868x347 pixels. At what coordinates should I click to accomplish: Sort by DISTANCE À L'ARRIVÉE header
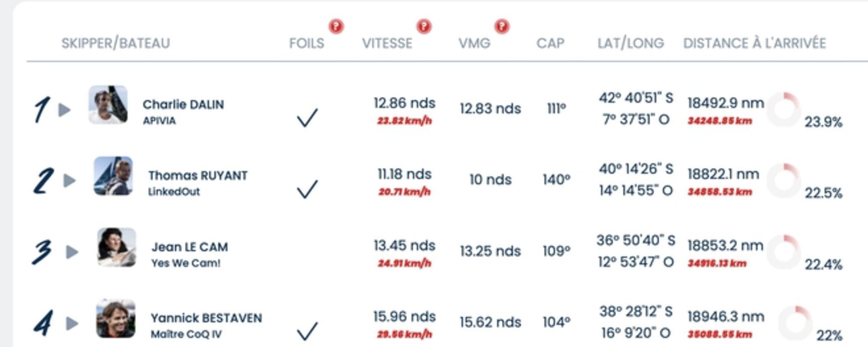pyautogui.click(x=754, y=43)
